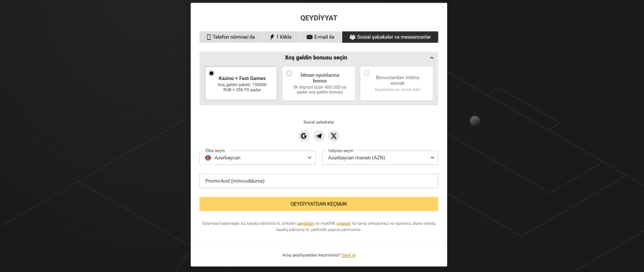Switch to the Telefon nömrəsi ilə tab
644x272 pixels.
(231, 37)
